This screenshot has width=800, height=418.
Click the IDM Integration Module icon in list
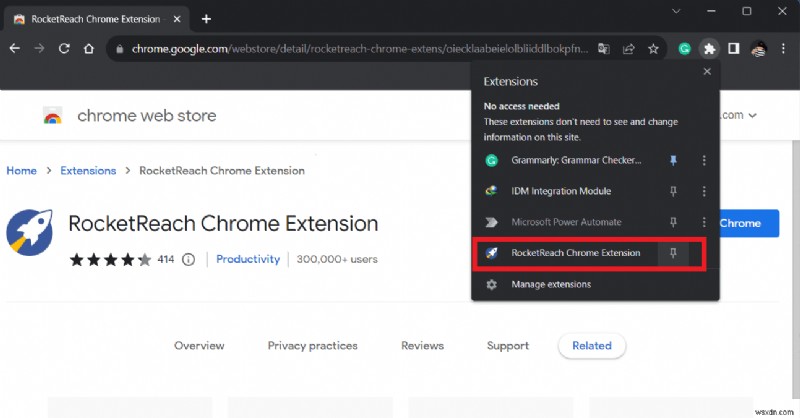coord(491,191)
